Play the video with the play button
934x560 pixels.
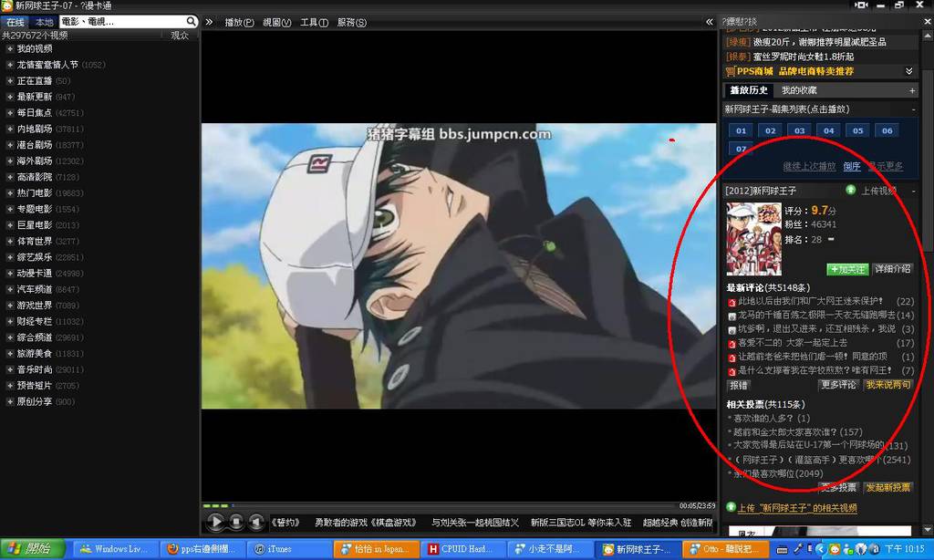pos(215,522)
